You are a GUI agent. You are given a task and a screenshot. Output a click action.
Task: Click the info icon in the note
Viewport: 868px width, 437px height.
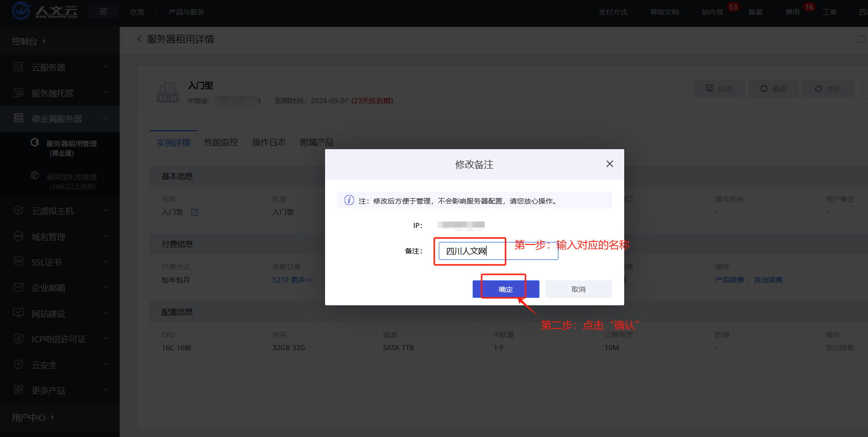(x=349, y=201)
